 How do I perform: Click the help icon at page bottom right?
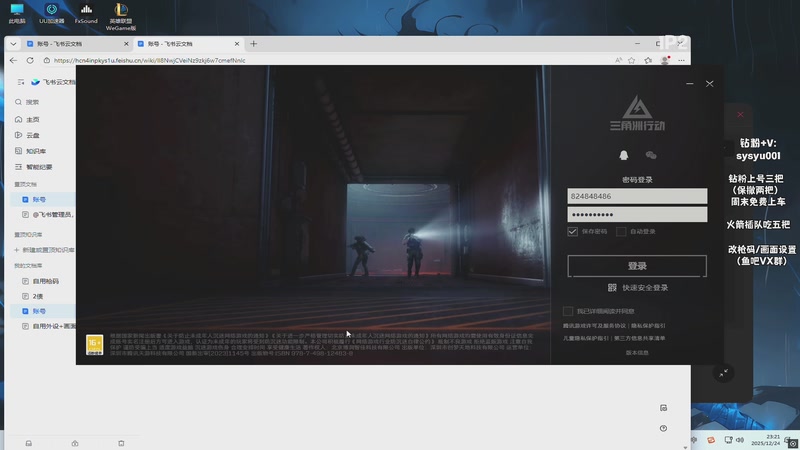click(663, 428)
